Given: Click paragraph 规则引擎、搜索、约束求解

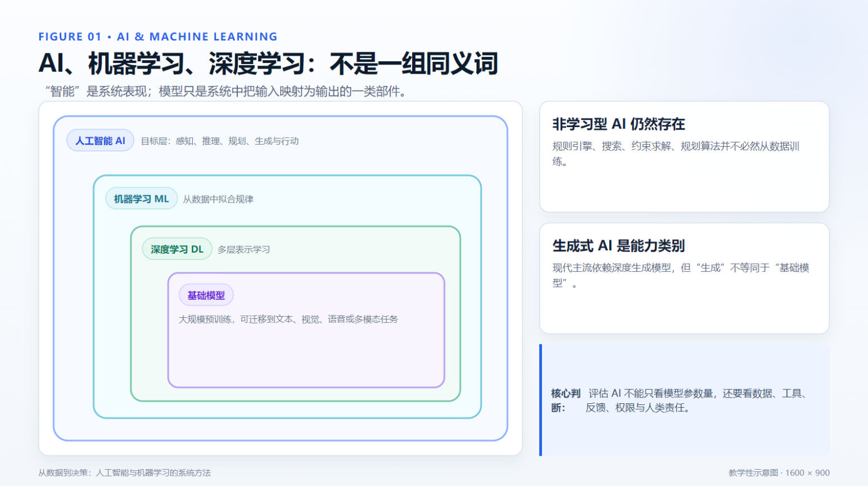Looking at the screenshot, I should tap(676, 154).
